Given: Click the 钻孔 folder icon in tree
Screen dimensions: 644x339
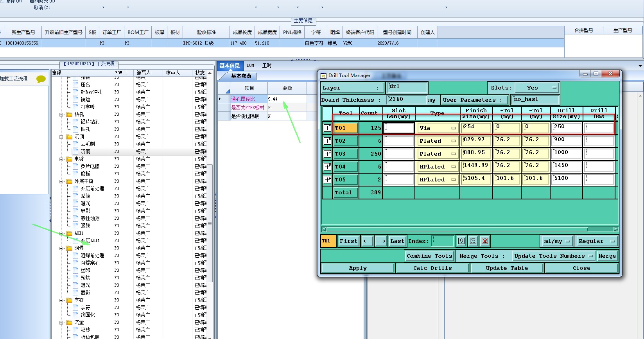Looking at the screenshot, I should coord(69,115).
